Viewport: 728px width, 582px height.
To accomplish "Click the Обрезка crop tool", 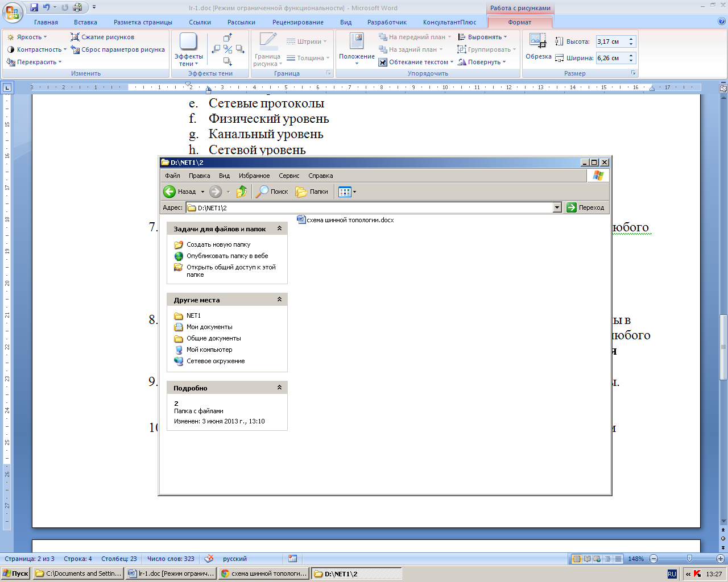I will click(538, 47).
